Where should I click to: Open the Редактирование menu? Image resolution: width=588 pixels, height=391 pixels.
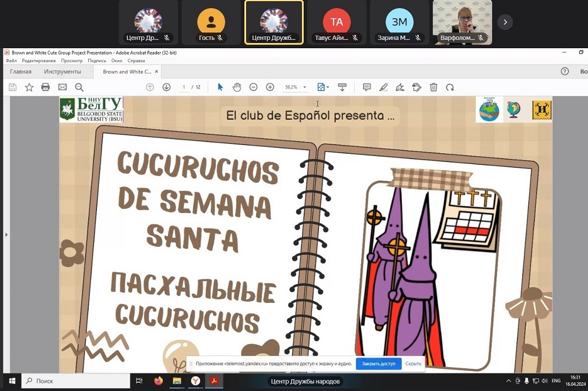point(39,60)
